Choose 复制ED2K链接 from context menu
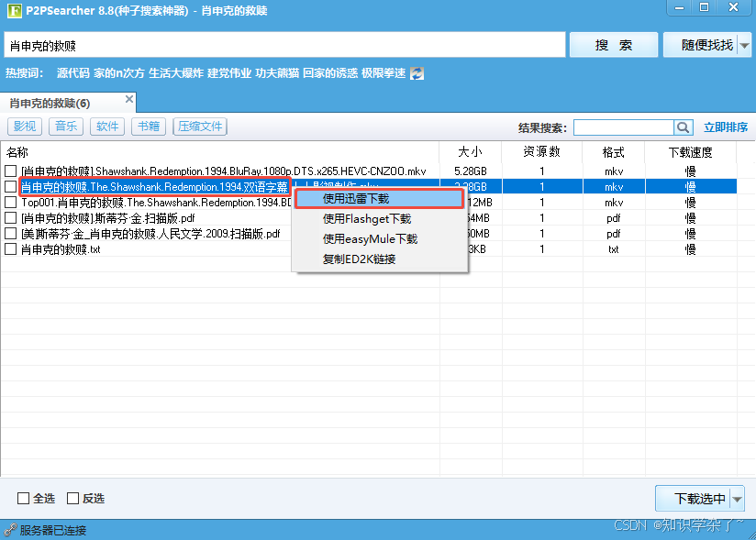The image size is (756, 540). [380, 259]
